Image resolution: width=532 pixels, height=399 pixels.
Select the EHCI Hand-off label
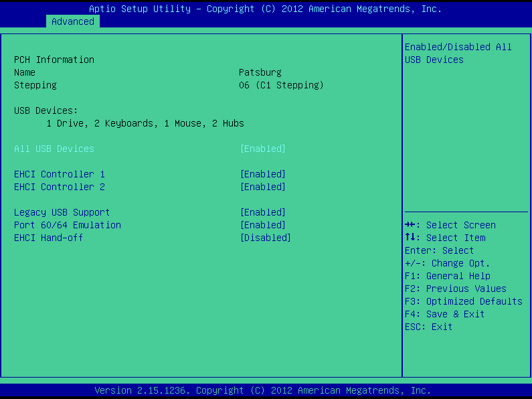click(x=49, y=238)
